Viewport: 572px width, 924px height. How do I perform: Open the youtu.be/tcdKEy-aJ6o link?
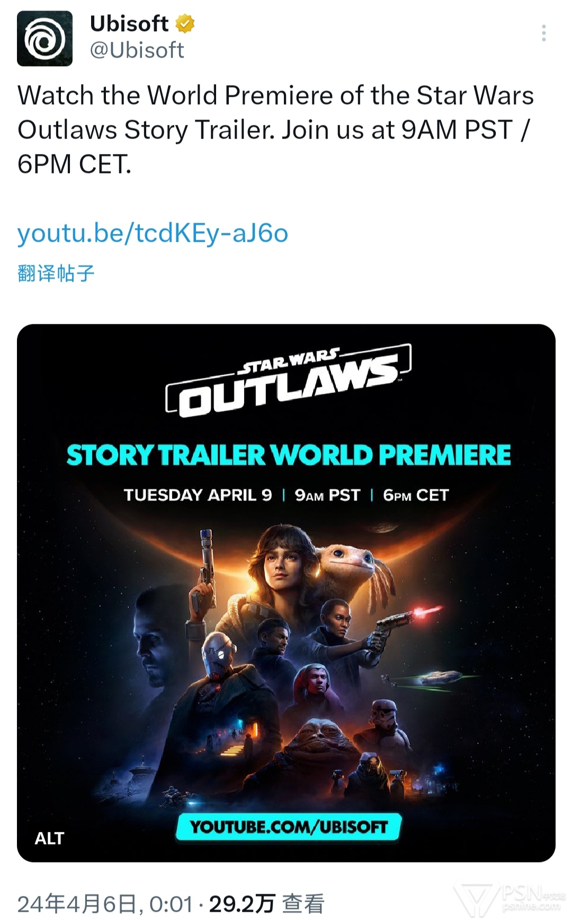click(153, 233)
